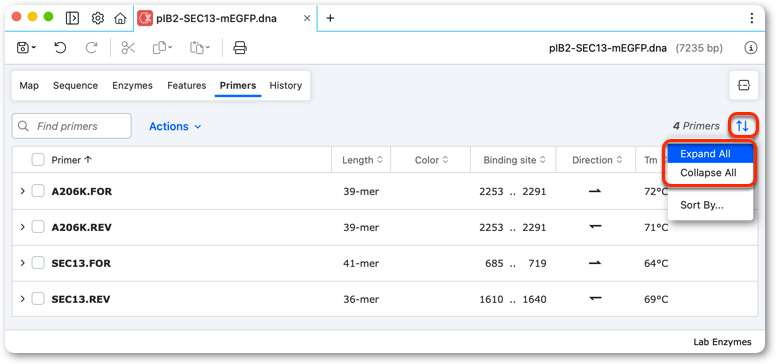The width and height of the screenshot is (776, 364).
Task: Click the 4 Primers count label
Action: (x=696, y=126)
